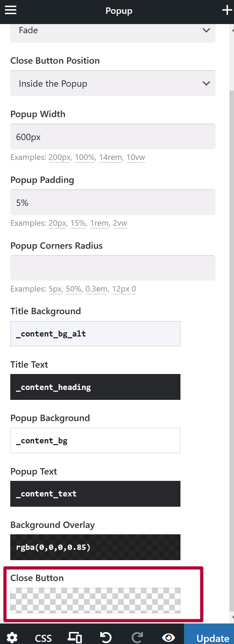Select the transparent Close Button color
This screenshot has width=234, height=644.
95,600
